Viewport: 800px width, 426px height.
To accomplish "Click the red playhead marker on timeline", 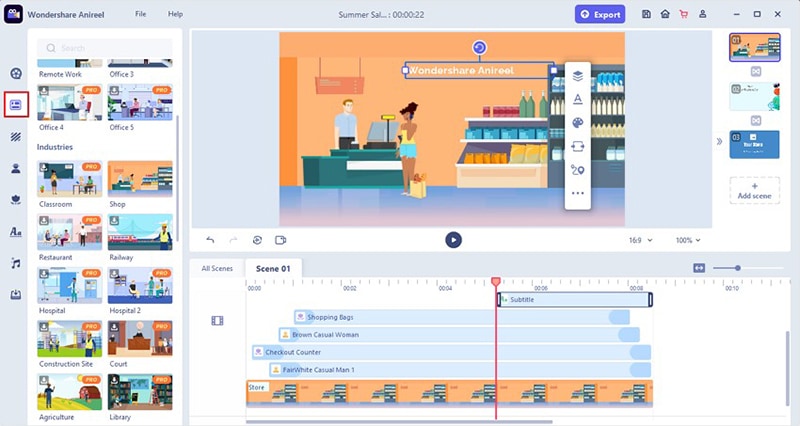I will [495, 282].
